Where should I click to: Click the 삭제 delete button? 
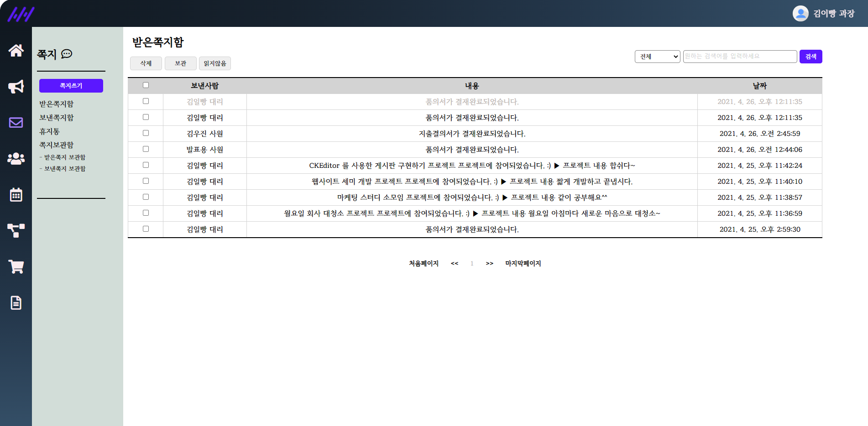click(x=146, y=63)
